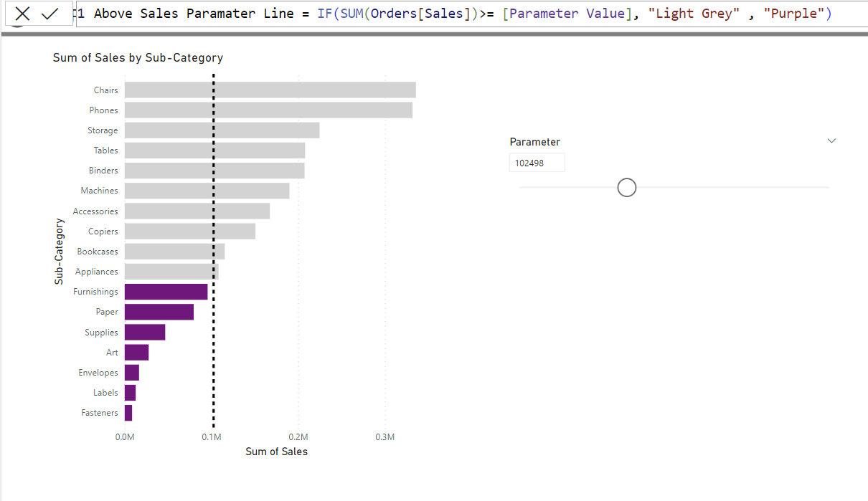The width and height of the screenshot is (868, 501).
Task: Click the chart title Sum of Sales by Sub-Category
Action: click(x=138, y=58)
